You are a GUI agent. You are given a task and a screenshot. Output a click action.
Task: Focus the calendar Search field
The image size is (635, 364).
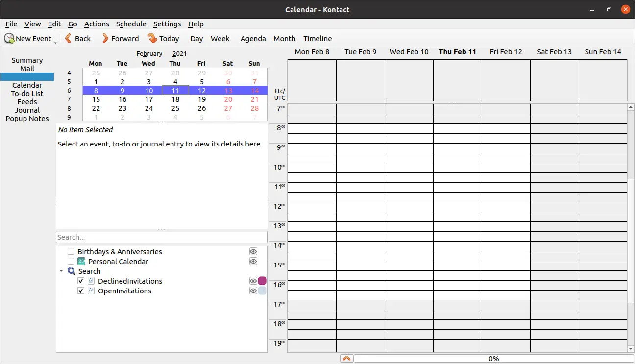pos(162,237)
